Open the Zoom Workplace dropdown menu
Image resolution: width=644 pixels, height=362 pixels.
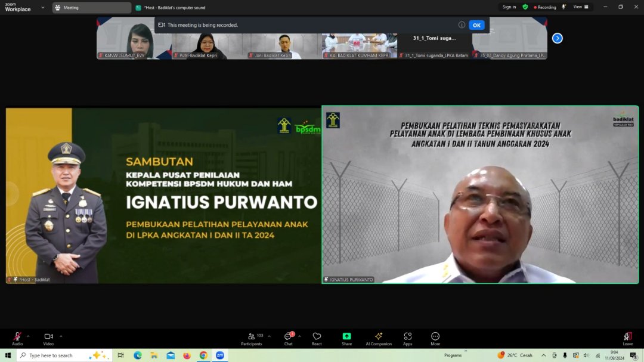42,8
